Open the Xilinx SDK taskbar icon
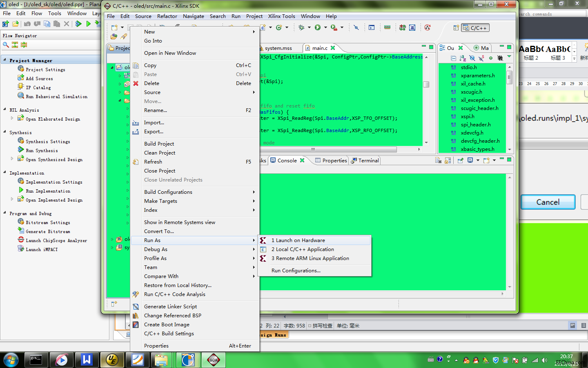The width and height of the screenshot is (588, 368). (213, 360)
